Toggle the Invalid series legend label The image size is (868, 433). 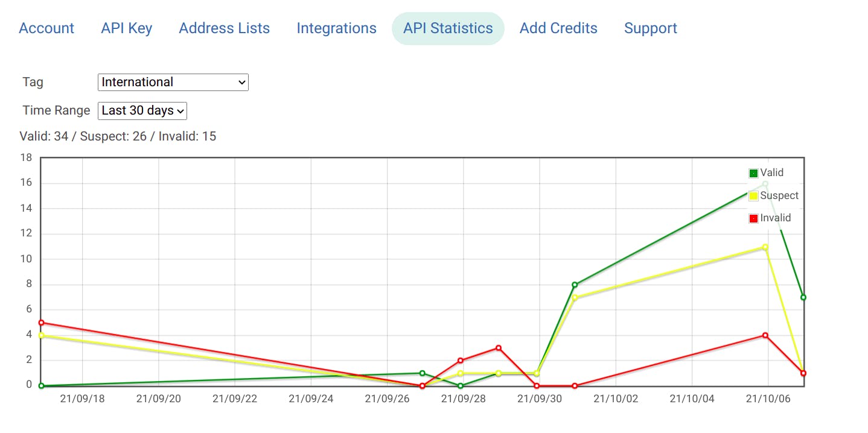coord(775,218)
